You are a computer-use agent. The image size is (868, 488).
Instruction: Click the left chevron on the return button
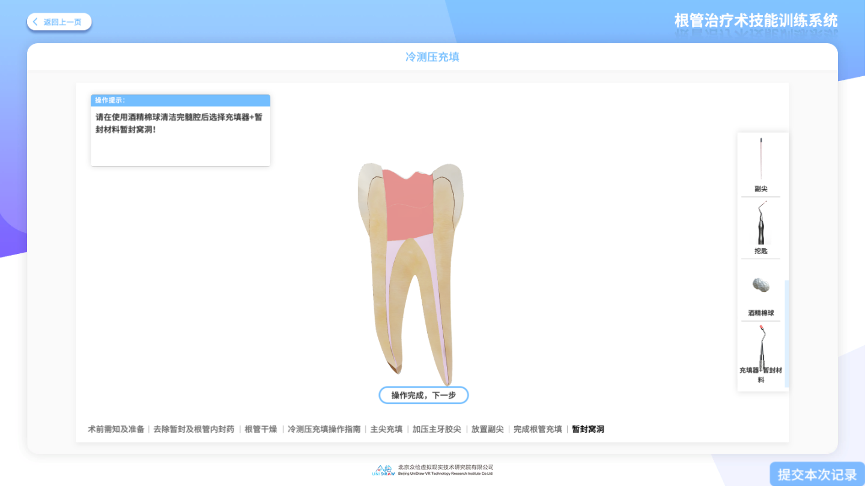[35, 22]
